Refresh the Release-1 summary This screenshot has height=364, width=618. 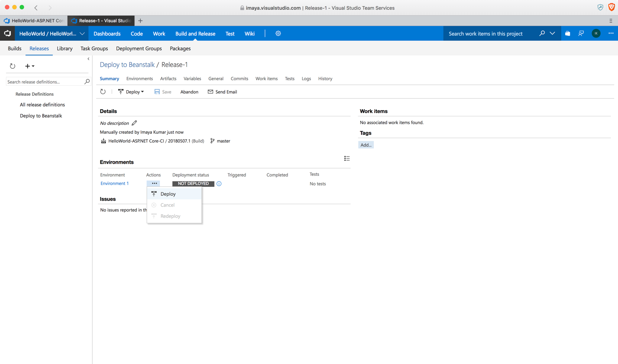[x=103, y=92]
